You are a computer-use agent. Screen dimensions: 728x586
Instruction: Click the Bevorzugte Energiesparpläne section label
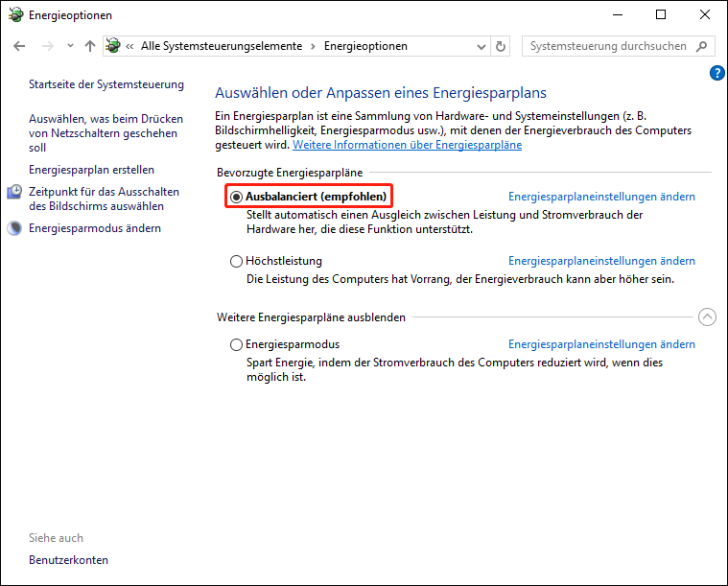(x=290, y=173)
